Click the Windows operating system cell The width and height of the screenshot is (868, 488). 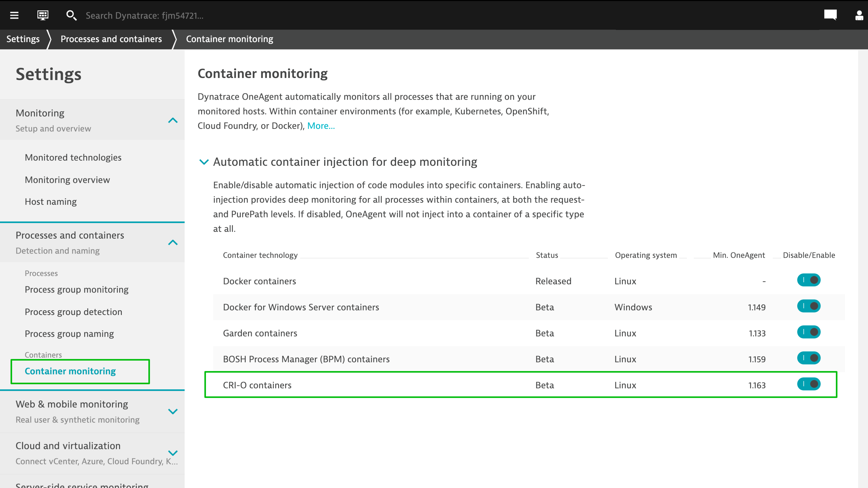(x=633, y=307)
